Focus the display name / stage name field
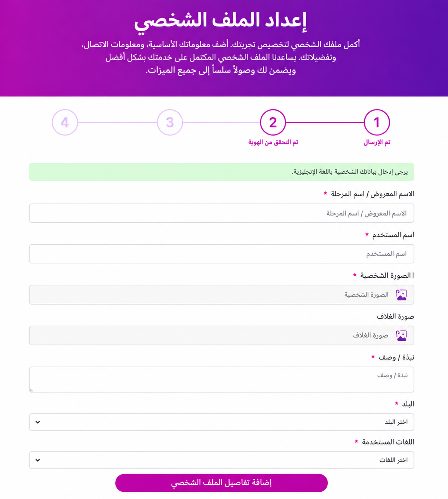Image resolution: width=448 pixels, height=499 pixels. (x=222, y=213)
